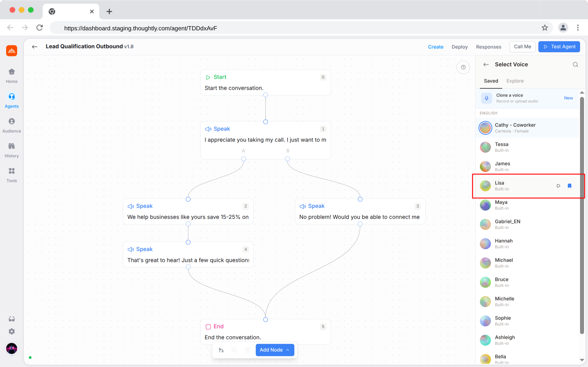
Task: Switch to the Explore voices tab
Action: (x=515, y=81)
